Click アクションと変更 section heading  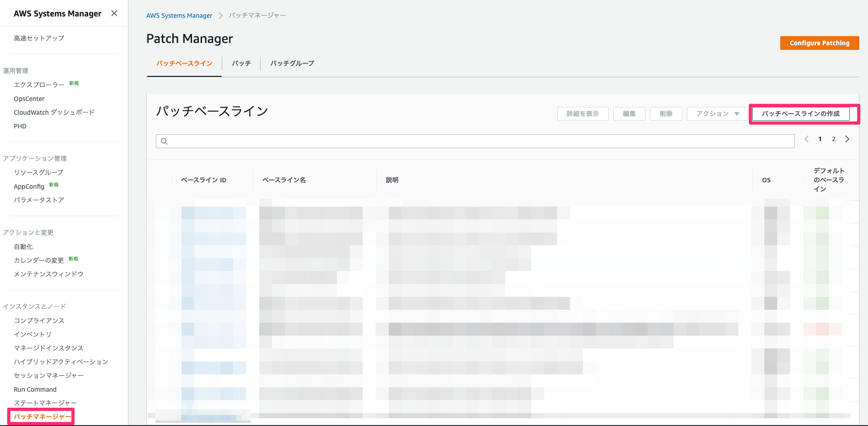(x=28, y=233)
